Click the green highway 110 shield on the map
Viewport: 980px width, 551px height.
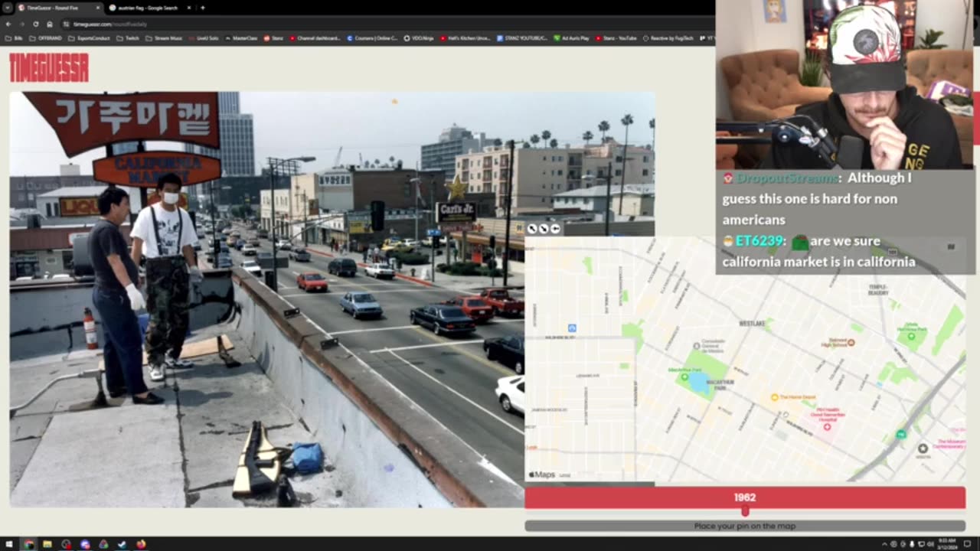[901, 435]
